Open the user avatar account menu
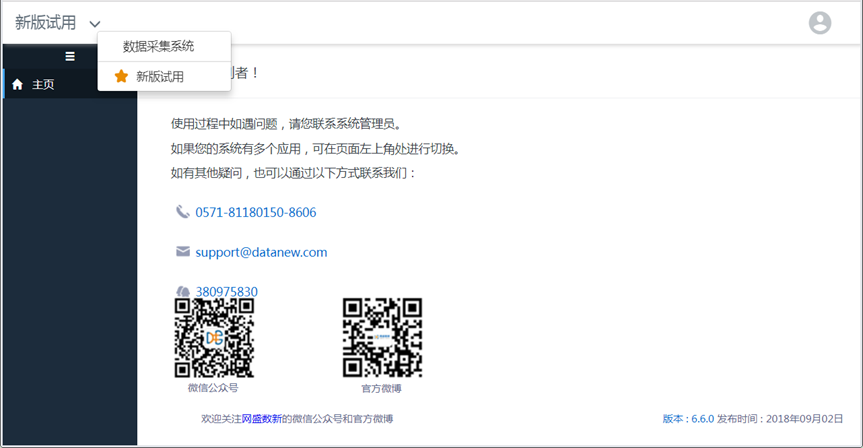The width and height of the screenshot is (863, 448). [819, 23]
